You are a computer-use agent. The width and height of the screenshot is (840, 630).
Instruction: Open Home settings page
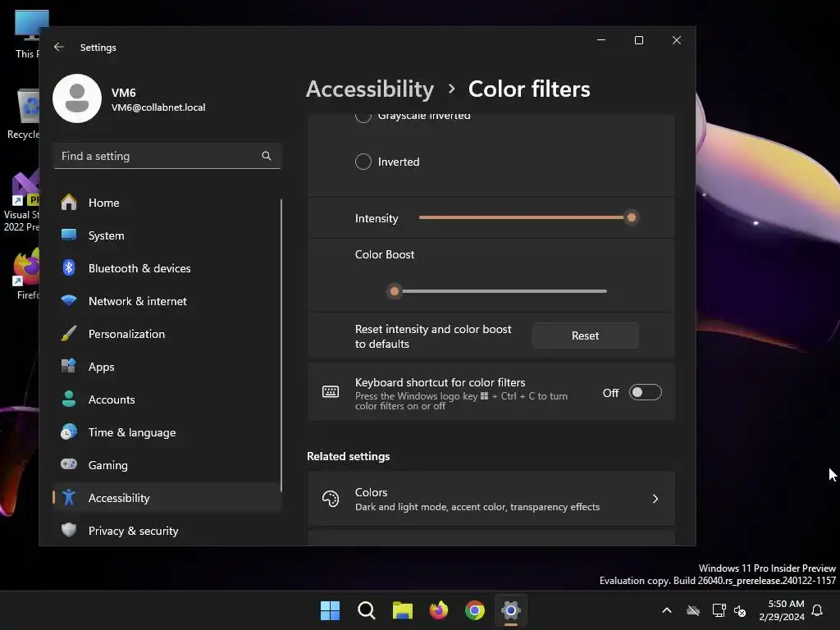(167, 203)
